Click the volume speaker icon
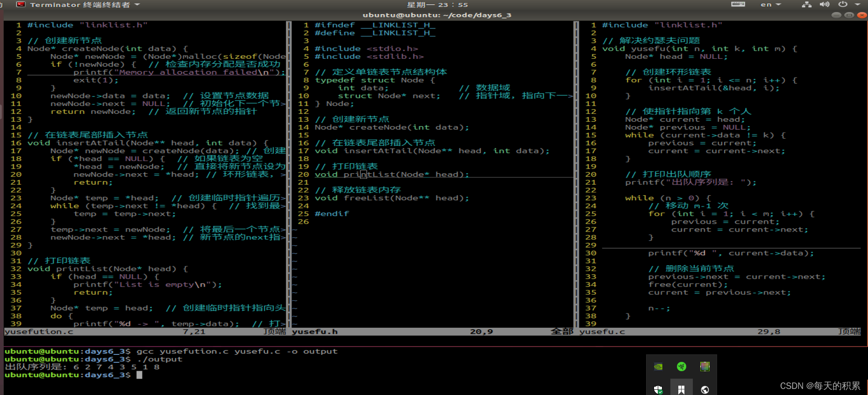Viewport: 868px width, 395px height. (825, 4)
